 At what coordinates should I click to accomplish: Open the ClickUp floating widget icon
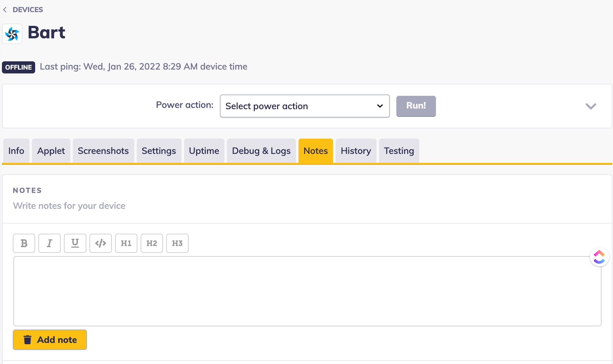point(599,257)
